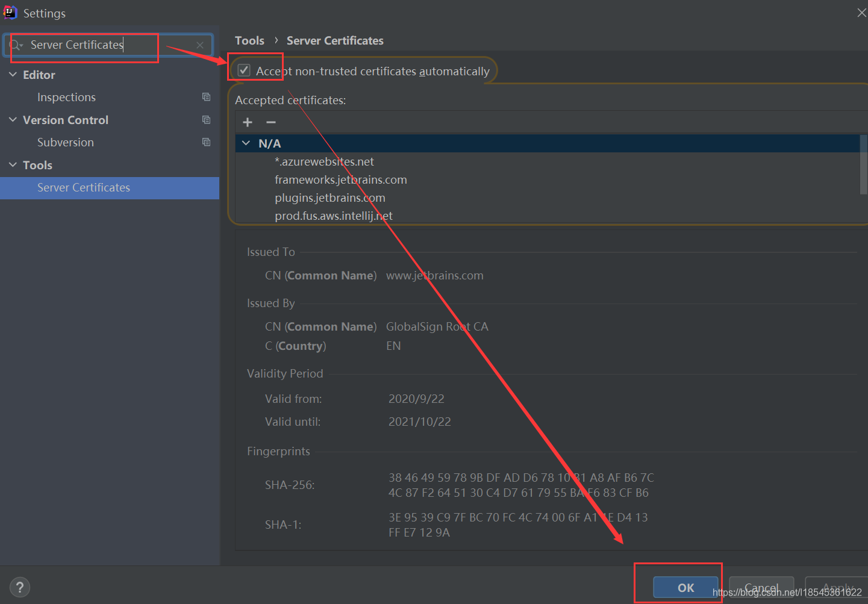Image resolution: width=868 pixels, height=604 pixels.
Task: Toggle accept non-trusted certificates automatically
Action: point(244,70)
